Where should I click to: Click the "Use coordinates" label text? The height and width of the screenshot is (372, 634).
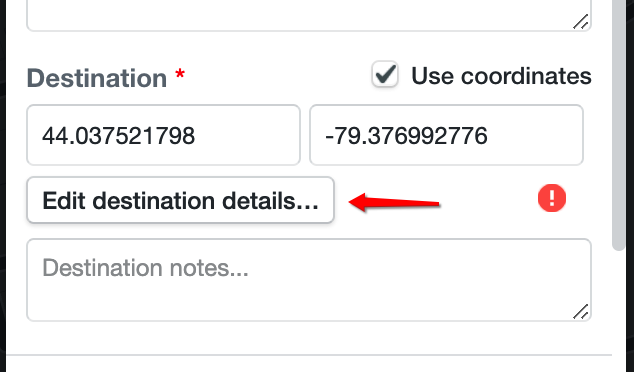point(501,76)
